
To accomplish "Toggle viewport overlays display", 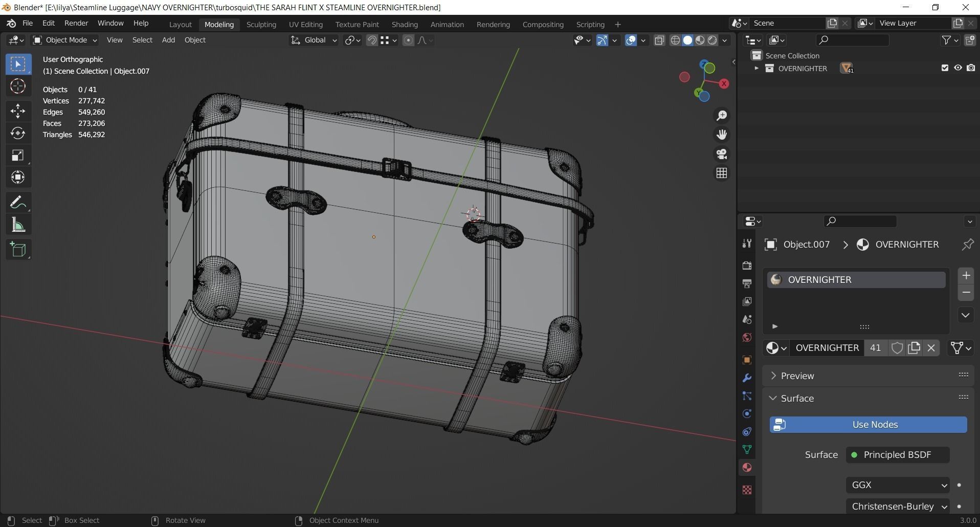I will 631,40.
